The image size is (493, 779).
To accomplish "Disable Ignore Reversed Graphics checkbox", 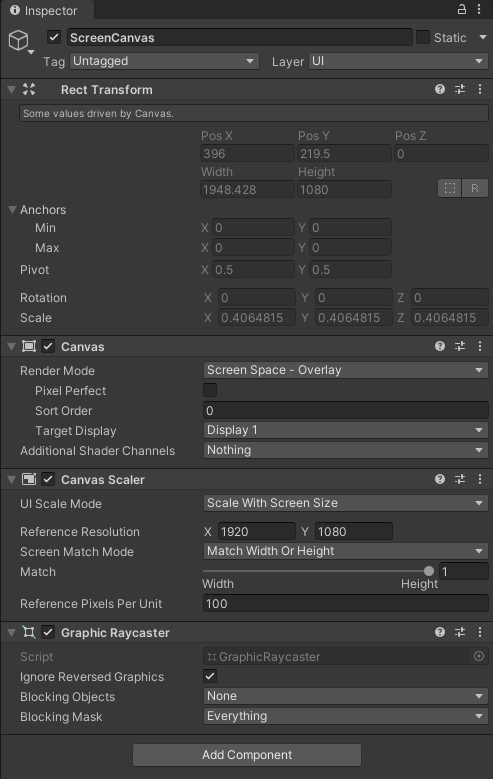I will point(210,676).
